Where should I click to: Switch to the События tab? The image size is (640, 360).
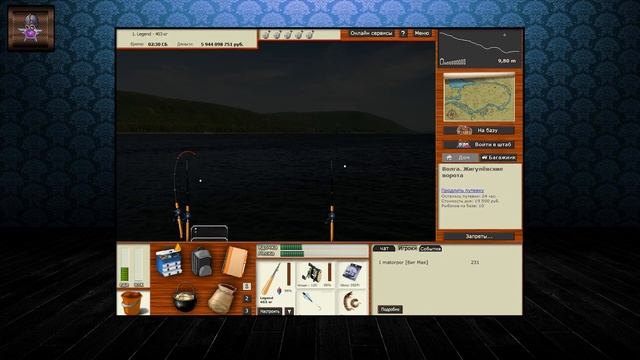click(430, 249)
